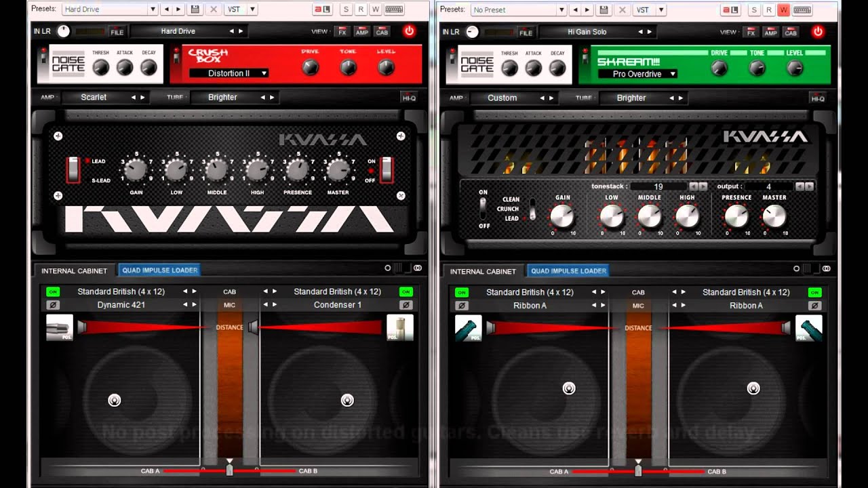Screen dimensions: 868x488
Task: Click FILE button in left plugin
Action: tap(117, 32)
